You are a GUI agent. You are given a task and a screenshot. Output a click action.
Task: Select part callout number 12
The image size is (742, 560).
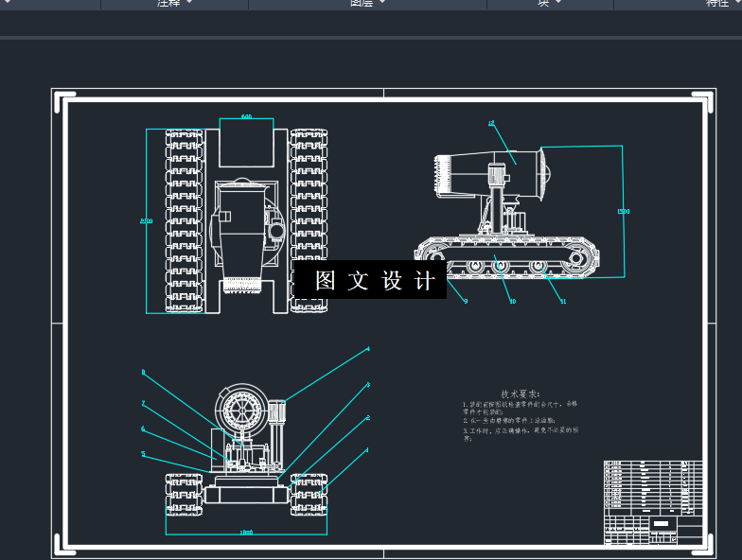coord(491,123)
